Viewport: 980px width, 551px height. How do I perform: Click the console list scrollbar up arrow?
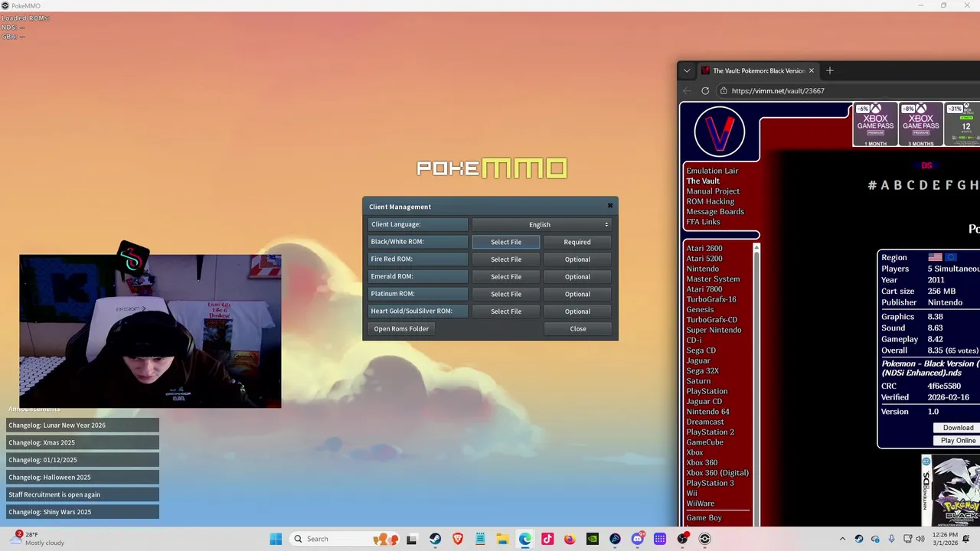click(x=756, y=247)
